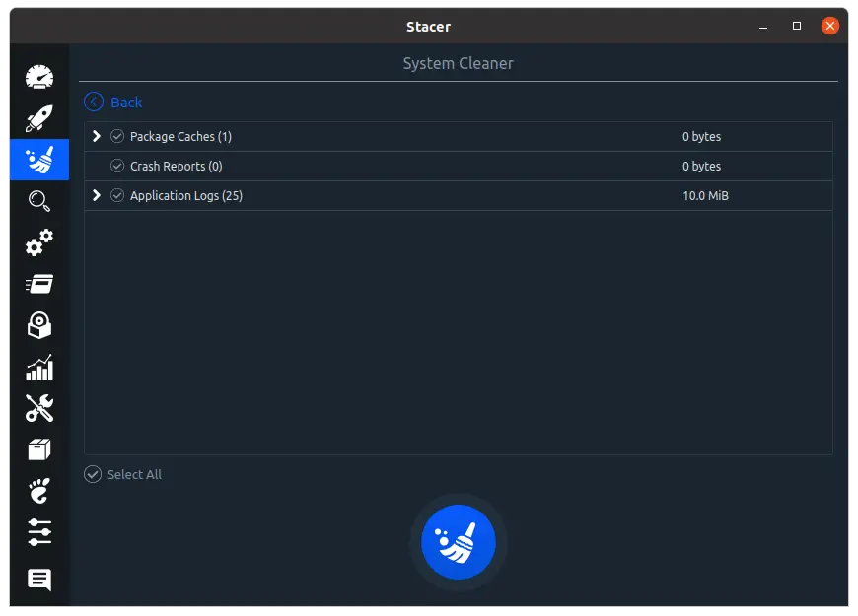Maximize the Stacer window
Image resolution: width=858 pixels, height=616 pixels.
[797, 26]
